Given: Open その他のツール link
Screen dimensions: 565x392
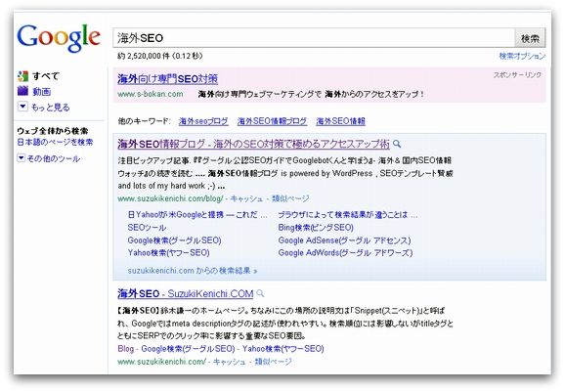Looking at the screenshot, I should coord(54,158).
